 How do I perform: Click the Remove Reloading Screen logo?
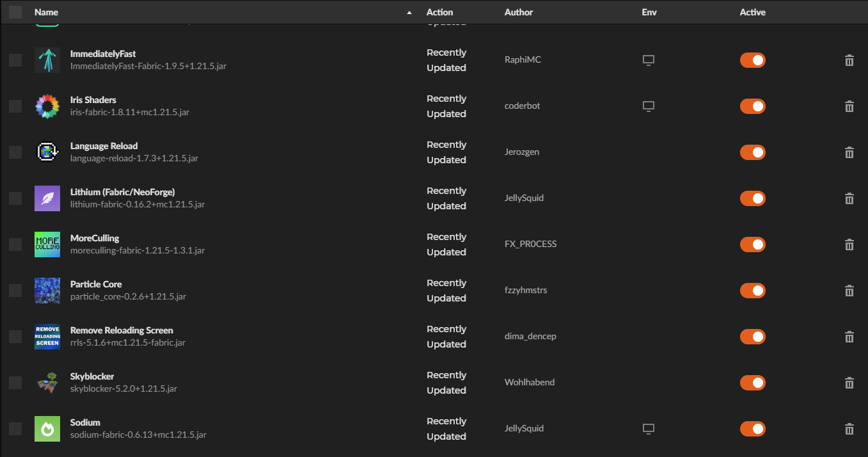47,337
